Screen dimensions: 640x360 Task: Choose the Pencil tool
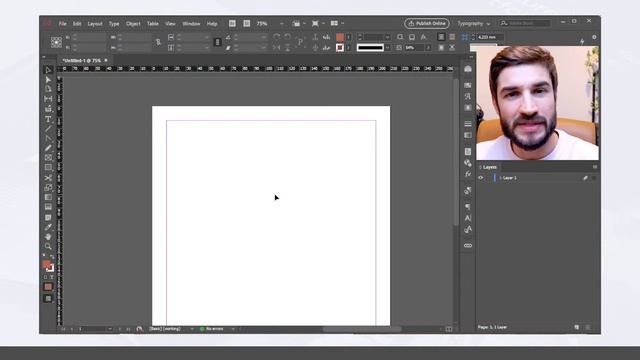point(48,148)
